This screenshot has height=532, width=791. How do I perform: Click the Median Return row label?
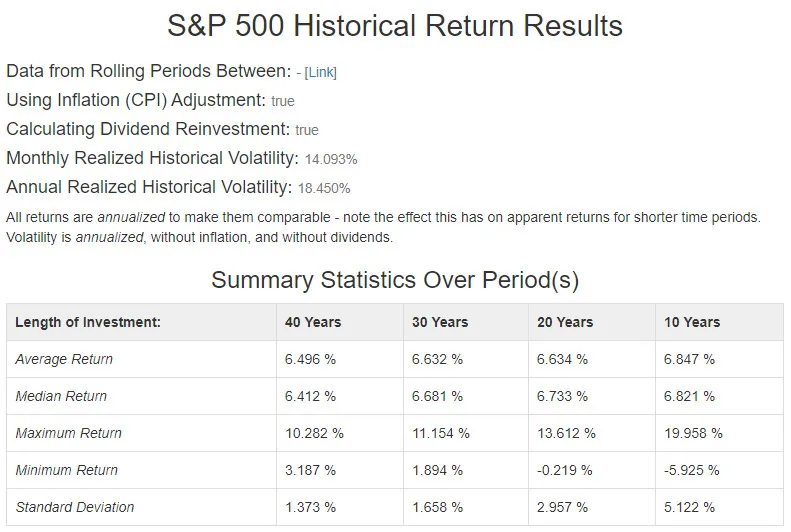click(x=61, y=396)
